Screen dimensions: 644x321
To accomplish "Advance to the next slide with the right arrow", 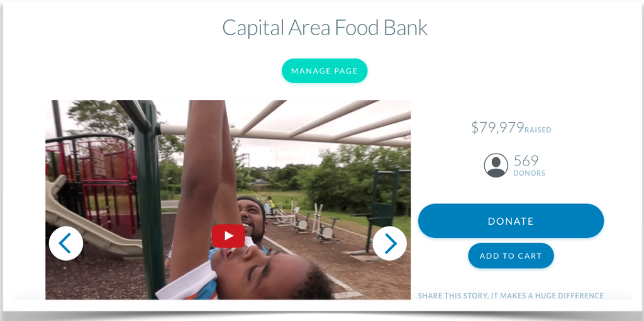I will [389, 244].
